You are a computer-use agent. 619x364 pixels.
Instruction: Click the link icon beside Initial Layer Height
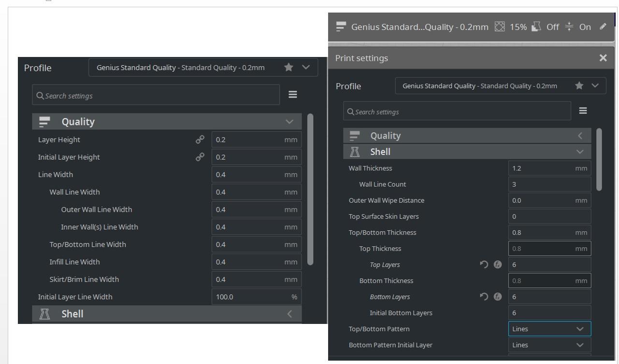pos(200,157)
